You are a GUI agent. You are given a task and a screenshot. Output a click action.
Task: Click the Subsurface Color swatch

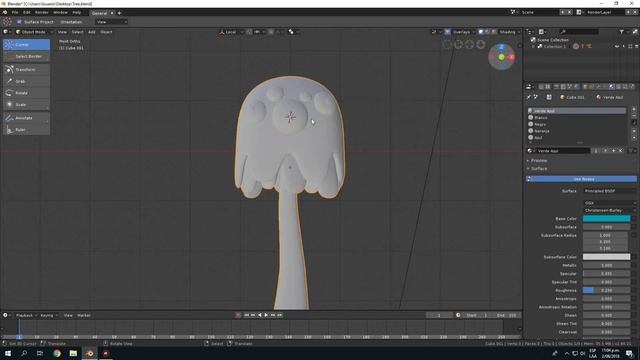coord(607,257)
